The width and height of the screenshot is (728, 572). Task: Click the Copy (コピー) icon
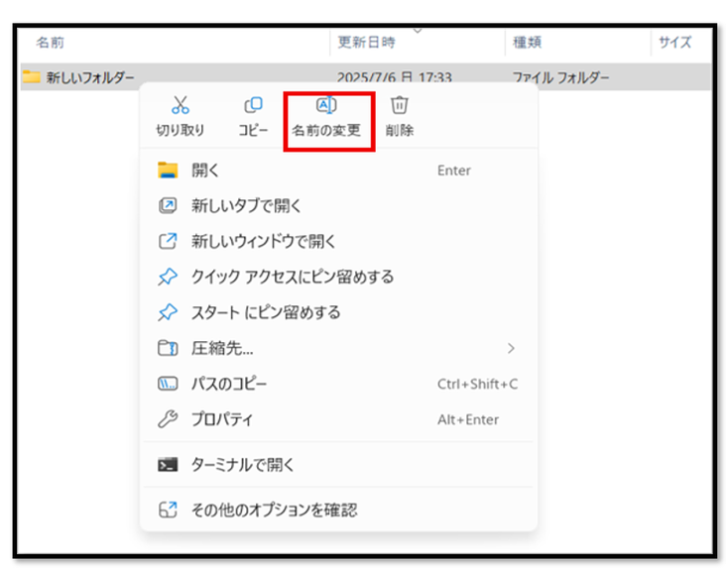[x=253, y=105]
